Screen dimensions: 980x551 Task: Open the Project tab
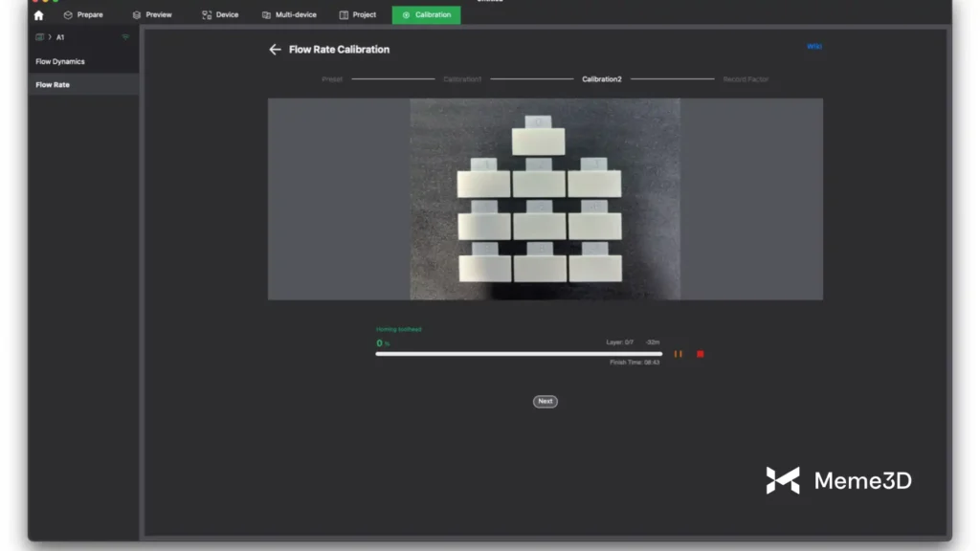(357, 15)
